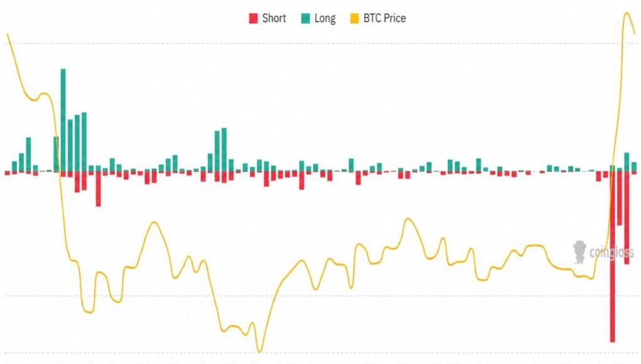
Task: Click the green Long legend swatch
Action: coord(305,18)
